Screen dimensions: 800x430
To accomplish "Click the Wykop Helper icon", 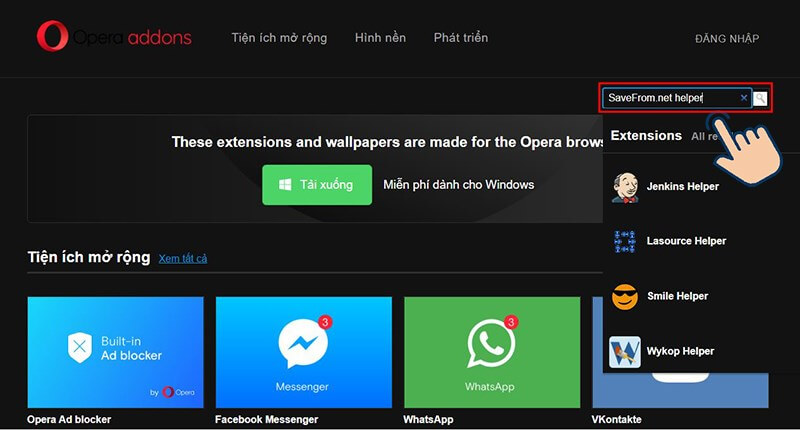I will coord(625,351).
